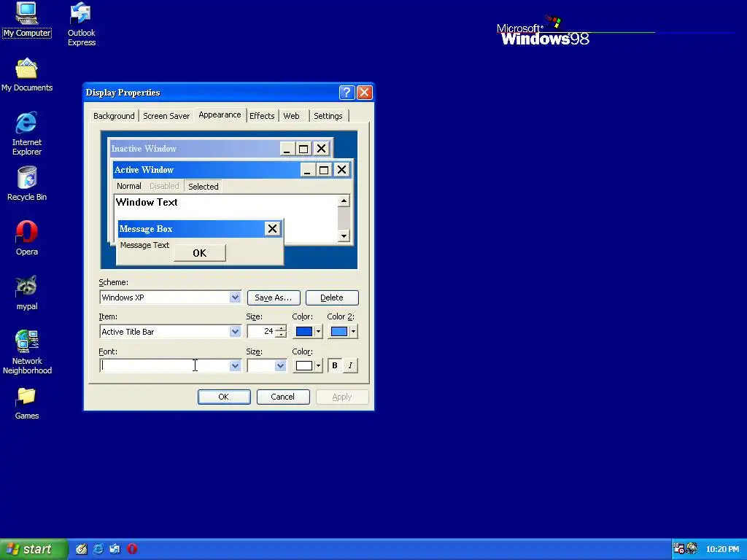Click the Cancel button
The height and width of the screenshot is (560, 747).
tap(283, 397)
